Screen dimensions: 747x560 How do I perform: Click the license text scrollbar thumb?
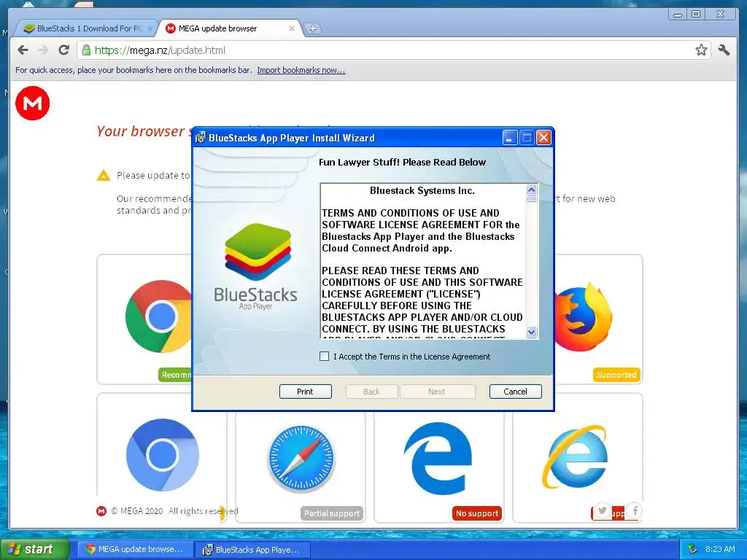[x=532, y=198]
